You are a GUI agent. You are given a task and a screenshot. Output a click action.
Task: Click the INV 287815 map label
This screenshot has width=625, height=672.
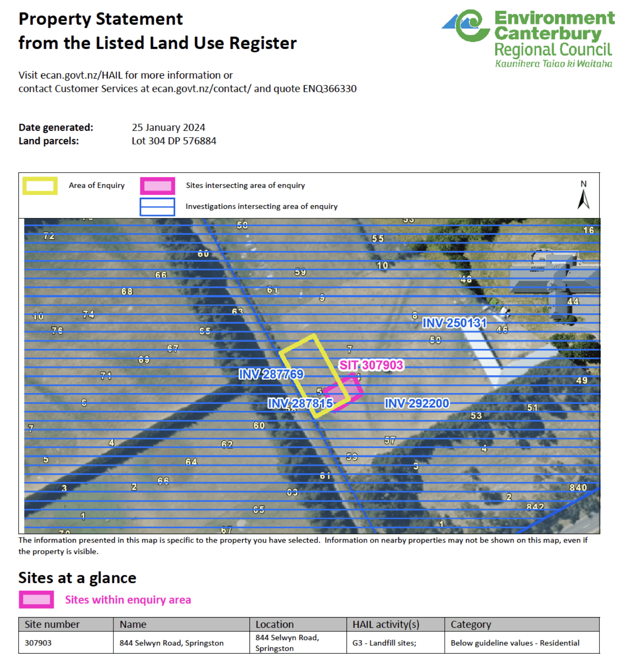[x=300, y=403]
